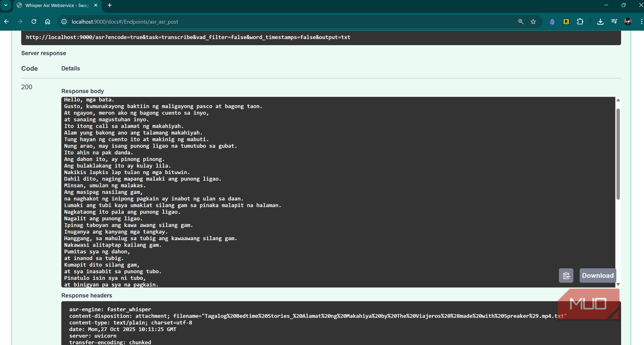The height and width of the screenshot is (345, 644).
Task: Click the 'Server response' heading
Action: coord(44,53)
